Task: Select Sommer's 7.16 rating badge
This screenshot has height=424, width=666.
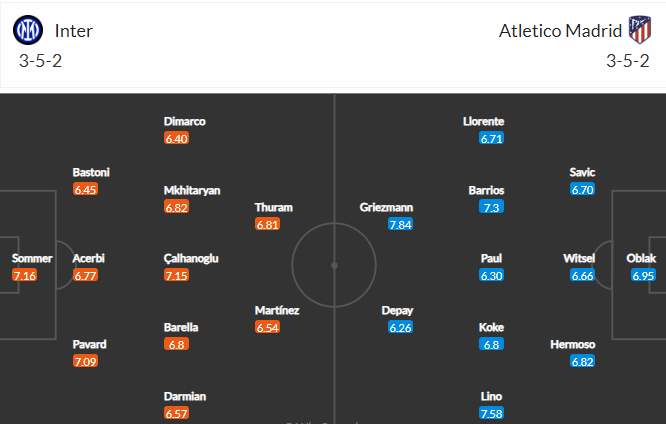Action: tap(25, 275)
